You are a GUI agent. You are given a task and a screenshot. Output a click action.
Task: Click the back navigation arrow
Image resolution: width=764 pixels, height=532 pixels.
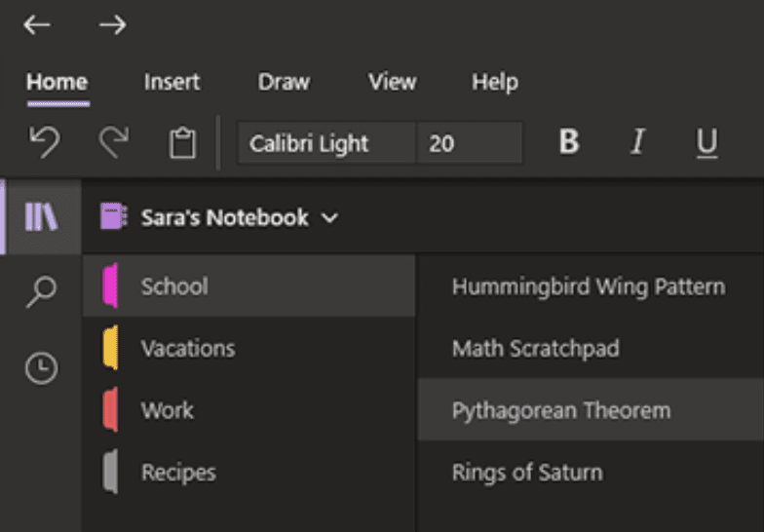point(37,25)
